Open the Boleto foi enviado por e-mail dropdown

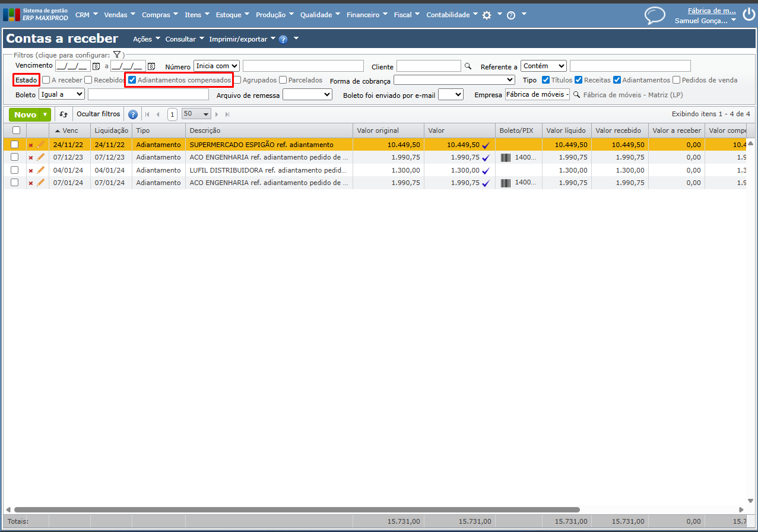tap(451, 94)
